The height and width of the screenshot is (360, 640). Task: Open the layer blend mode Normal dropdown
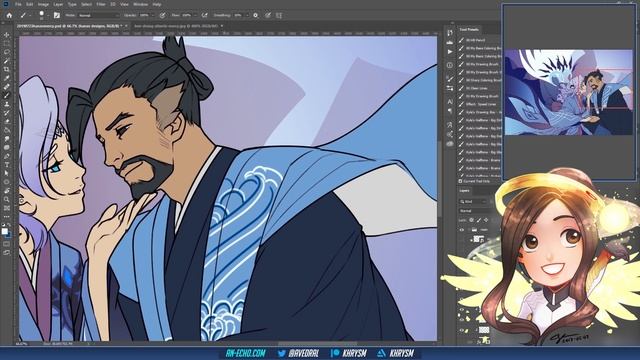click(x=476, y=211)
